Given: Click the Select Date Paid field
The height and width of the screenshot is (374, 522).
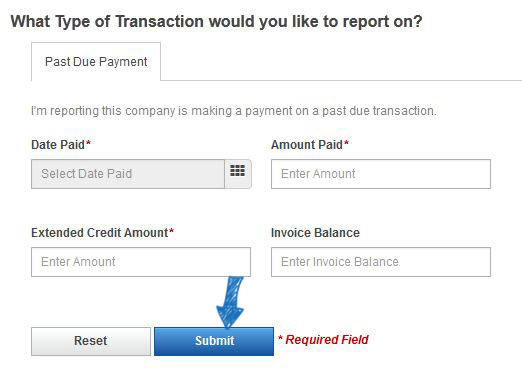Looking at the screenshot, I should click(x=128, y=174).
